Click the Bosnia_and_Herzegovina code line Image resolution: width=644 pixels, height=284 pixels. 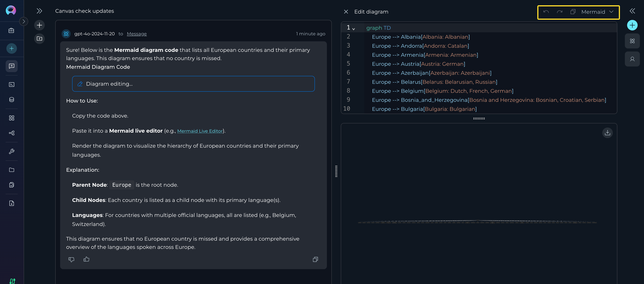[x=489, y=100]
